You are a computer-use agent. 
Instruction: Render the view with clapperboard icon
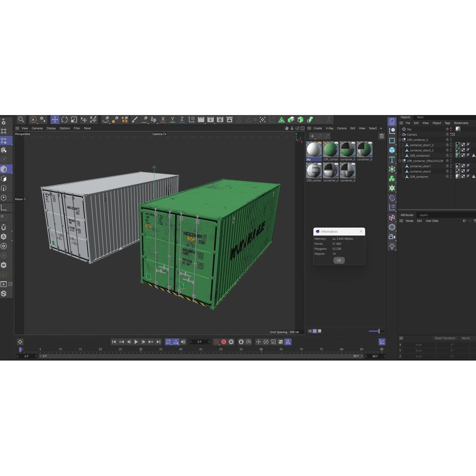coord(201,119)
